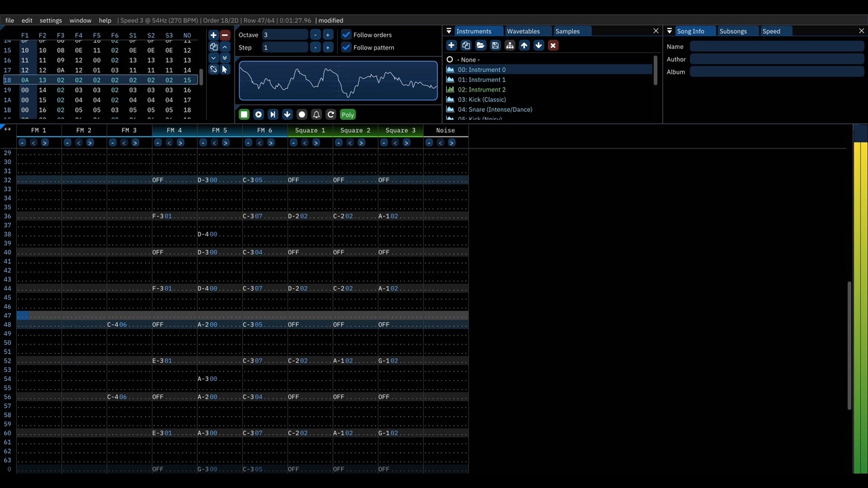Remove the order with the red minus icon

pos(224,35)
